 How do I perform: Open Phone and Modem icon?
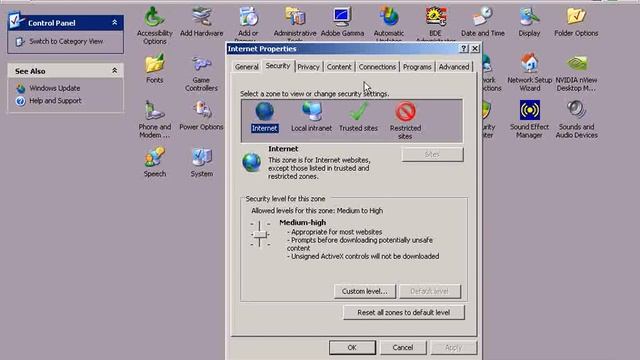[x=154, y=120]
